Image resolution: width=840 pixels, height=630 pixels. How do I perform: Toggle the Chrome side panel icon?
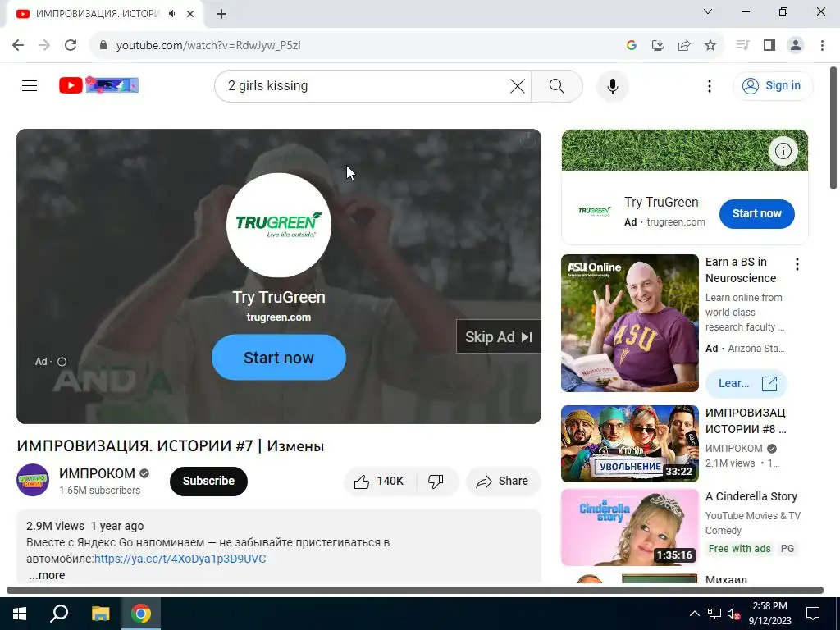click(x=769, y=45)
